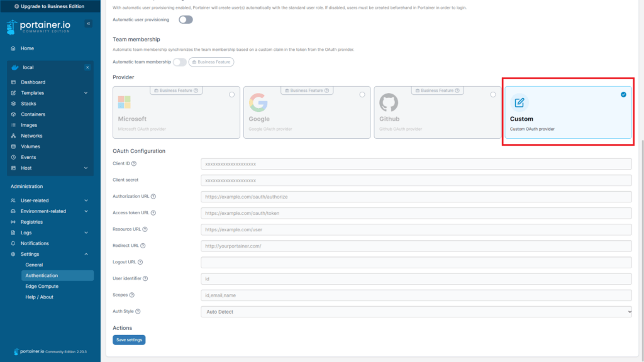
Task: Click help icon next to Access token URL
Action: click(x=153, y=212)
